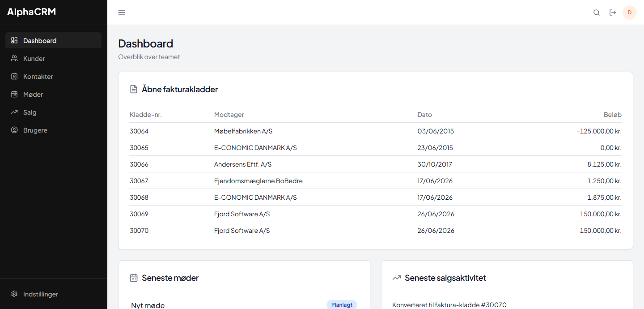The image size is (644, 309).
Task: Click the calendar icon beside Seneste møder
Action: (134, 278)
